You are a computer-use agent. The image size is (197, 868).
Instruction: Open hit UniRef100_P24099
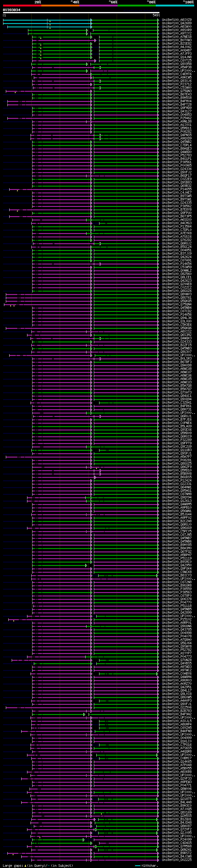[x=177, y=839]
